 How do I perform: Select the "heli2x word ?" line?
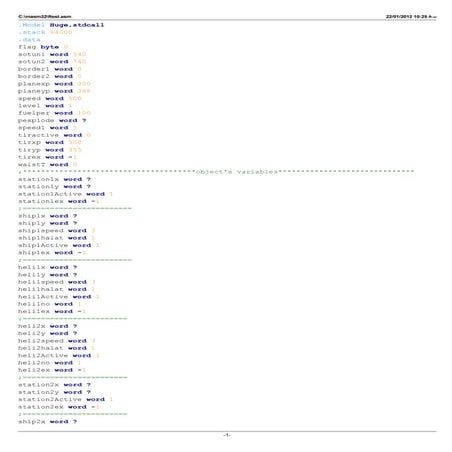coord(47,326)
